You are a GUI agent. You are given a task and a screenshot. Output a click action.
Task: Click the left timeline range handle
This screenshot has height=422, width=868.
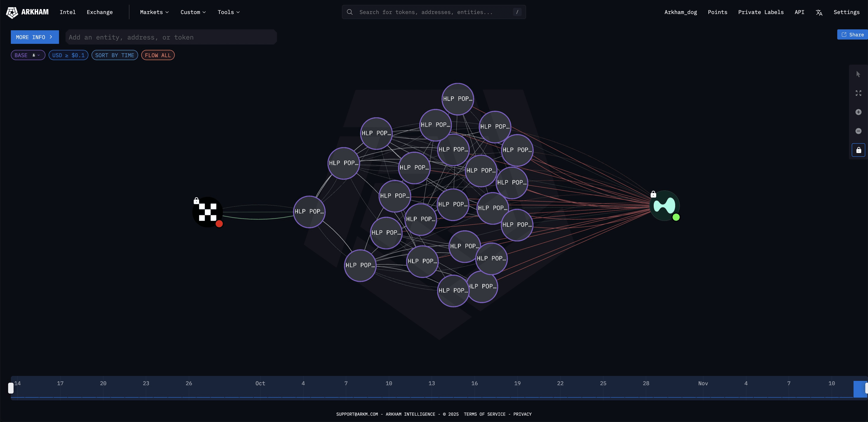11,388
